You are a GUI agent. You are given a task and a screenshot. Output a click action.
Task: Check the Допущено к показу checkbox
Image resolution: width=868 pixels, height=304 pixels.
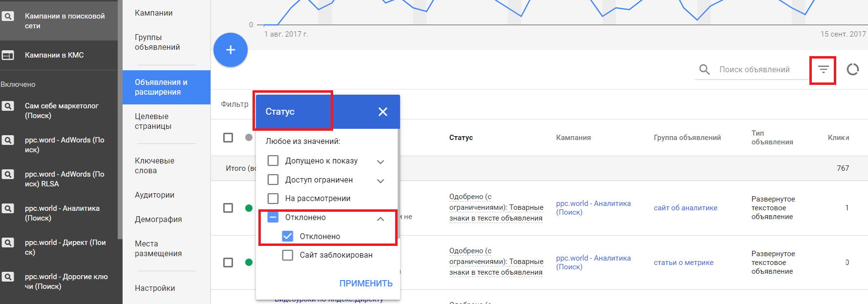(273, 161)
